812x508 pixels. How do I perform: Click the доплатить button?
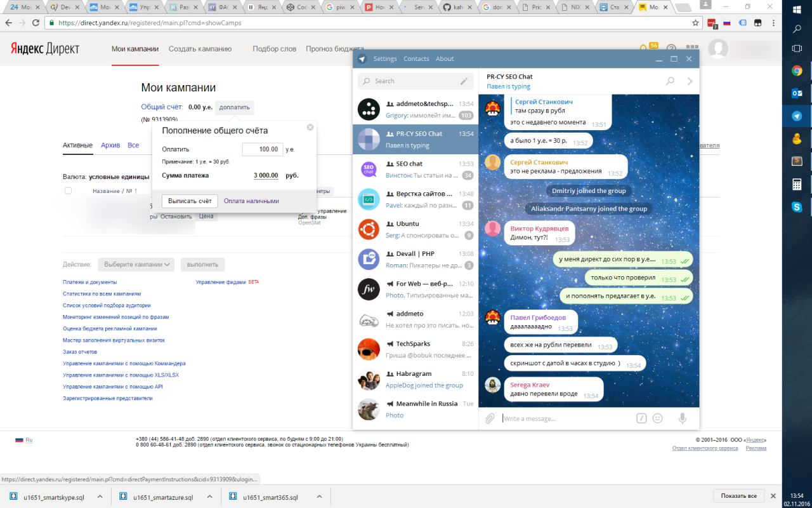(x=235, y=107)
